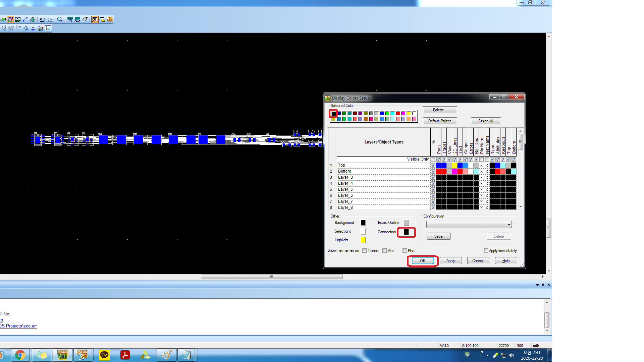Viewport: 644px width, 362px height.
Task: Click the view board extents icon
Action: pos(70,19)
